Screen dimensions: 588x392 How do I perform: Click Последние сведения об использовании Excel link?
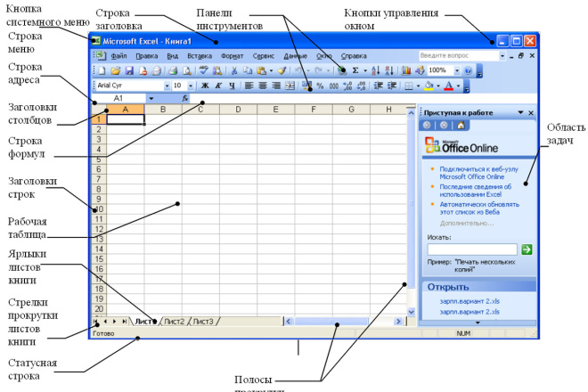coord(475,191)
